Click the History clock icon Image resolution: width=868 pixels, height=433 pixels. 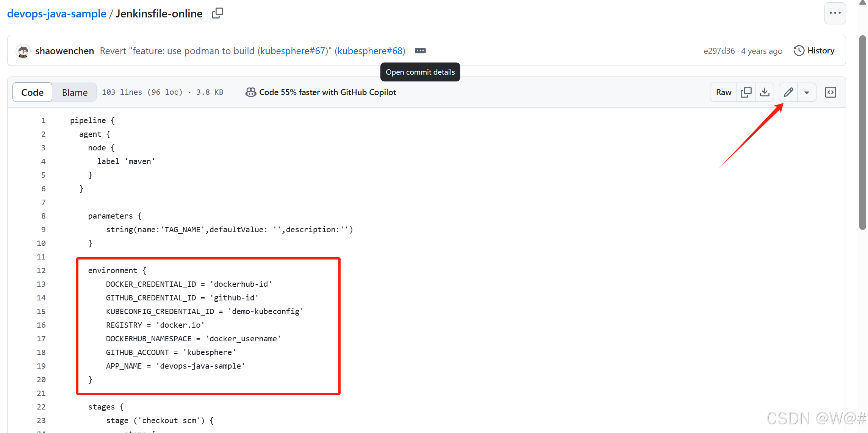click(799, 51)
